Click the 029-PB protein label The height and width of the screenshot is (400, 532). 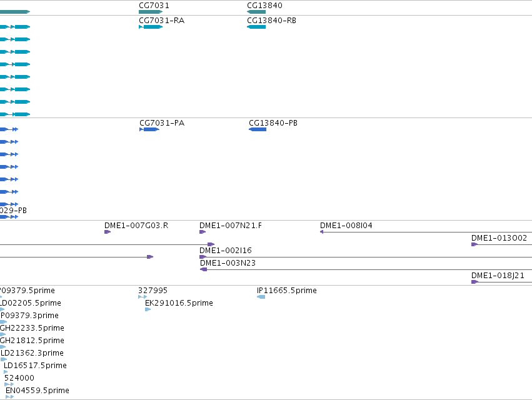[x=13, y=211]
